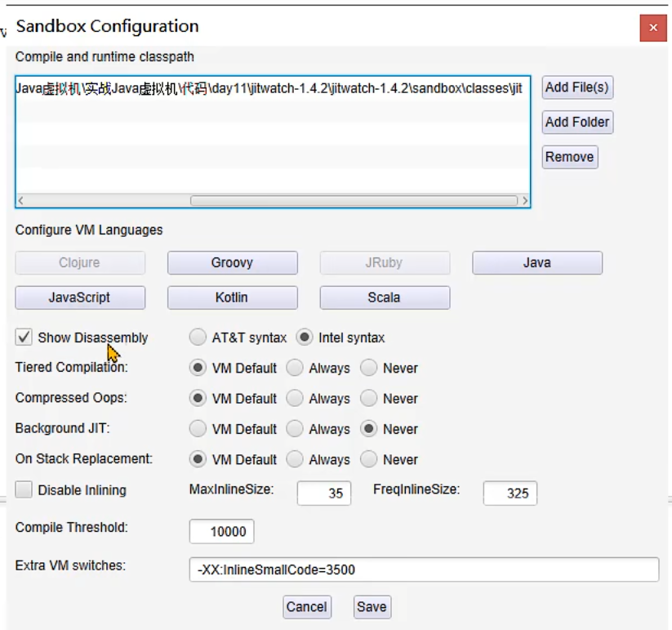The width and height of the screenshot is (672, 630).
Task: Remove the selected classpath entry
Action: (x=569, y=157)
